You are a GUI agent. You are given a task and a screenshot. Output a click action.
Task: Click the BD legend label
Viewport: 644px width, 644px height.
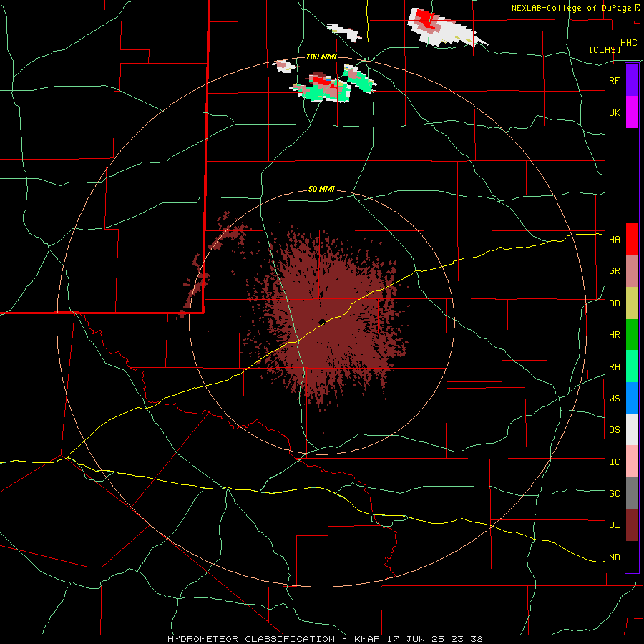tap(614, 303)
